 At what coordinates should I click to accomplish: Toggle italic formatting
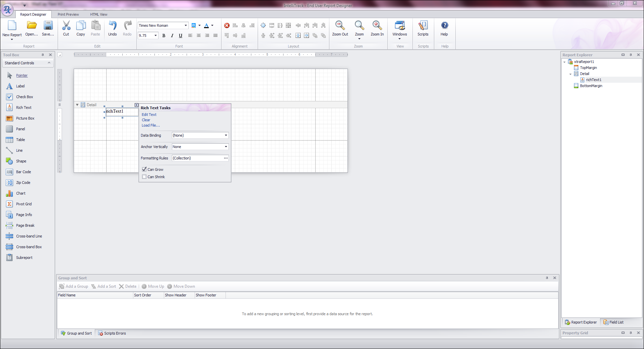172,36
